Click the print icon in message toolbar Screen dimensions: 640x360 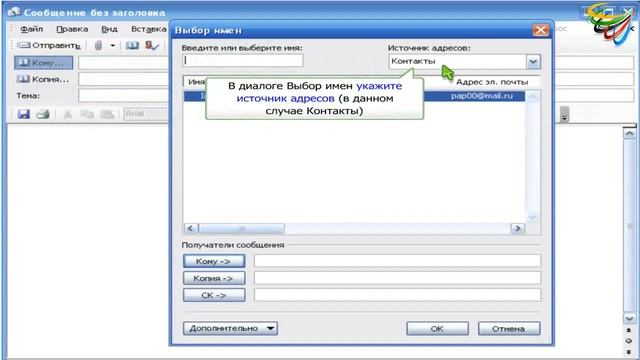pos(42,114)
